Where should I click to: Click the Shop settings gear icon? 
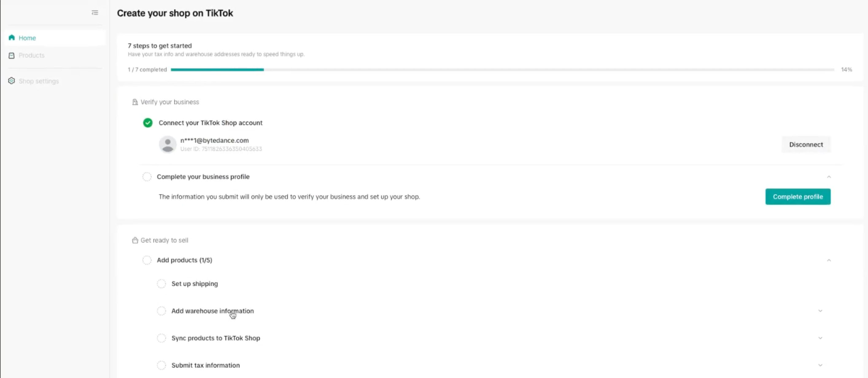[12, 81]
